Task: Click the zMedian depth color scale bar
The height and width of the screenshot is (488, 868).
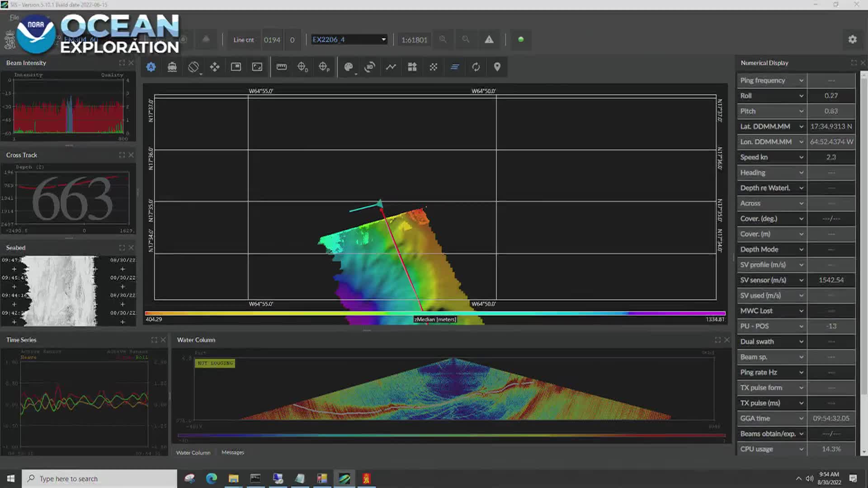Action: pyautogui.click(x=435, y=313)
